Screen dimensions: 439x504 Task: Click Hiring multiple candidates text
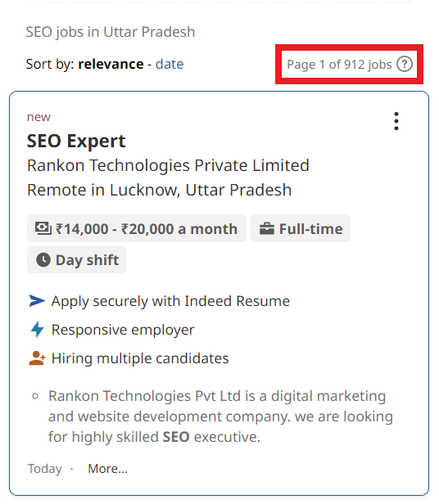(140, 358)
